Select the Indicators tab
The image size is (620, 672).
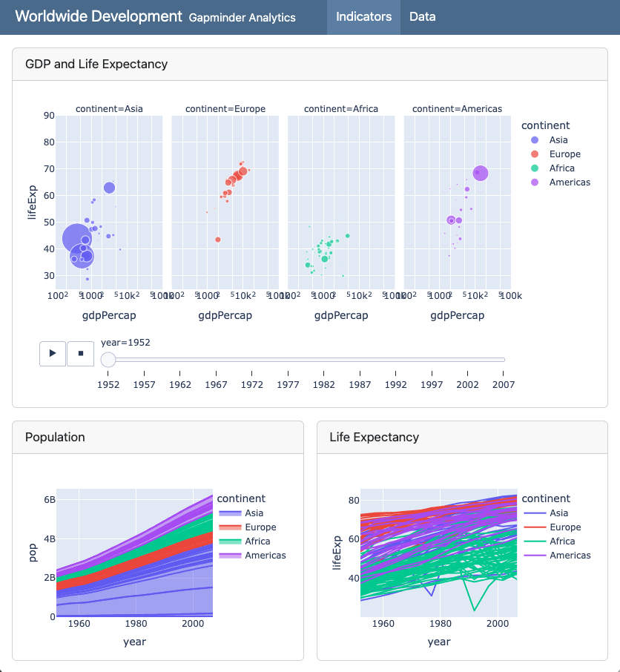pyautogui.click(x=363, y=17)
